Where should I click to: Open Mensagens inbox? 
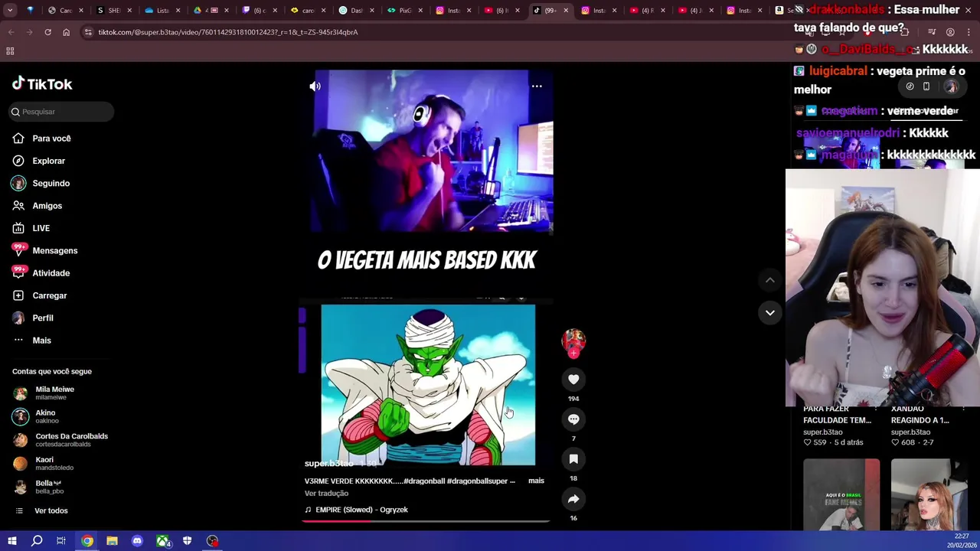[54, 251]
